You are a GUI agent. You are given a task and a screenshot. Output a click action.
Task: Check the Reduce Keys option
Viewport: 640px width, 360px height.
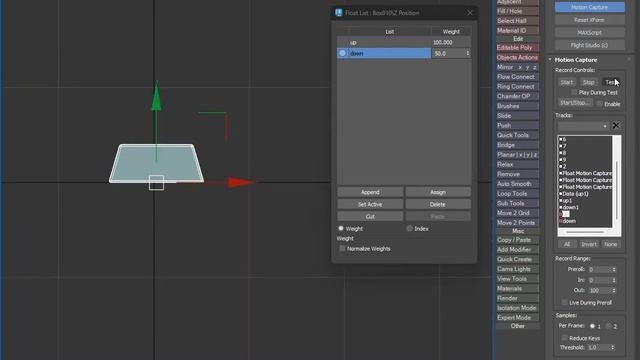point(564,338)
